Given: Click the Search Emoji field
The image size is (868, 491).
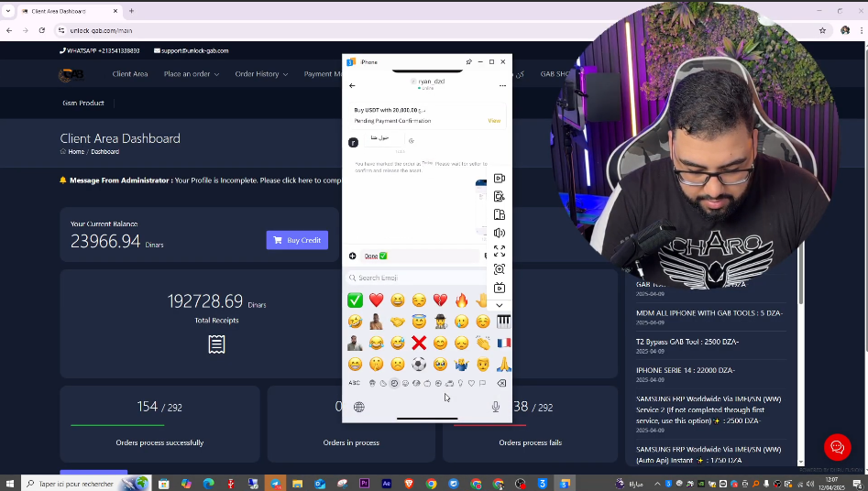Looking at the screenshot, I should 416,278.
